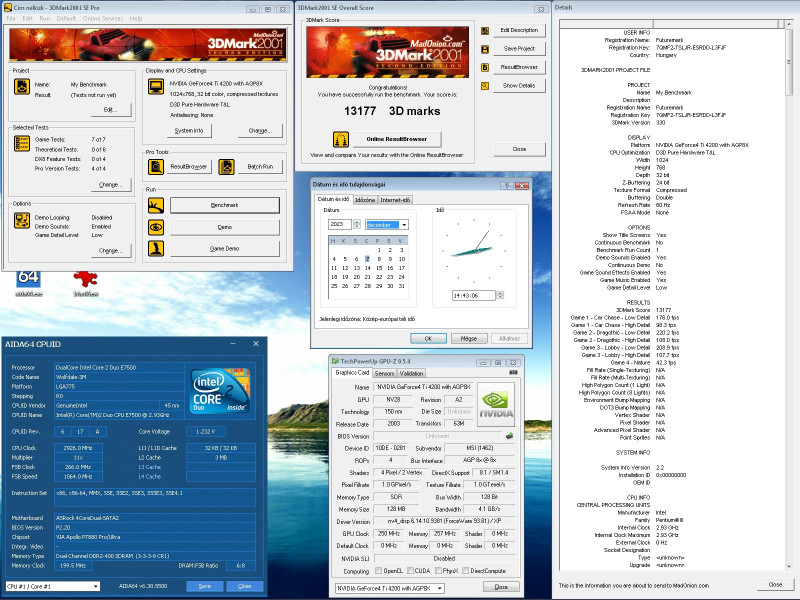Click the Batch Run icon in Pro Tools
The image size is (800, 600).
tap(226, 167)
